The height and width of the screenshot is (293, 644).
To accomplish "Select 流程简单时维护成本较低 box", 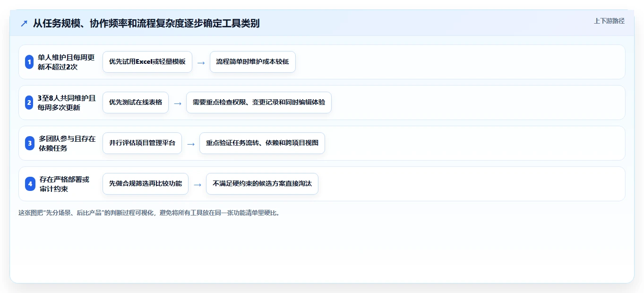I will 253,62.
